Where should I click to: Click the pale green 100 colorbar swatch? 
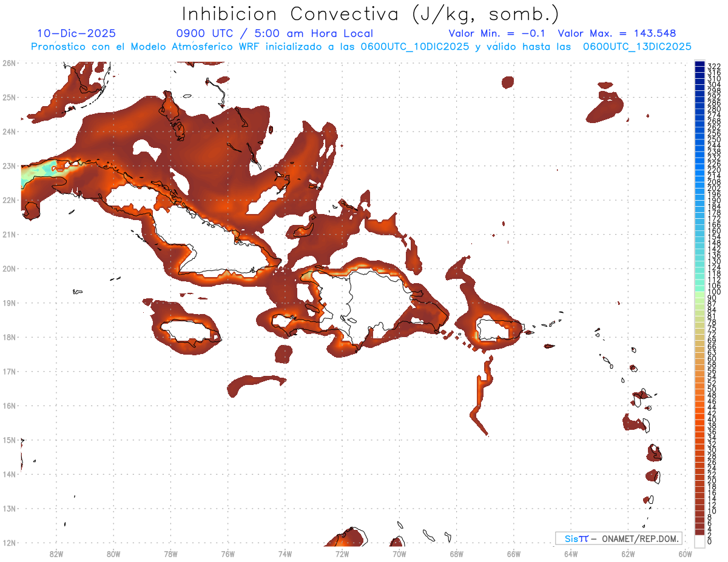(699, 293)
